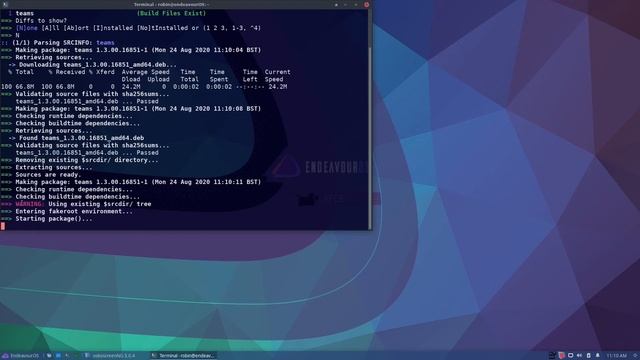This screenshot has width=640, height=360.
Task: Maximize the Terminal window
Action: pos(356,4)
